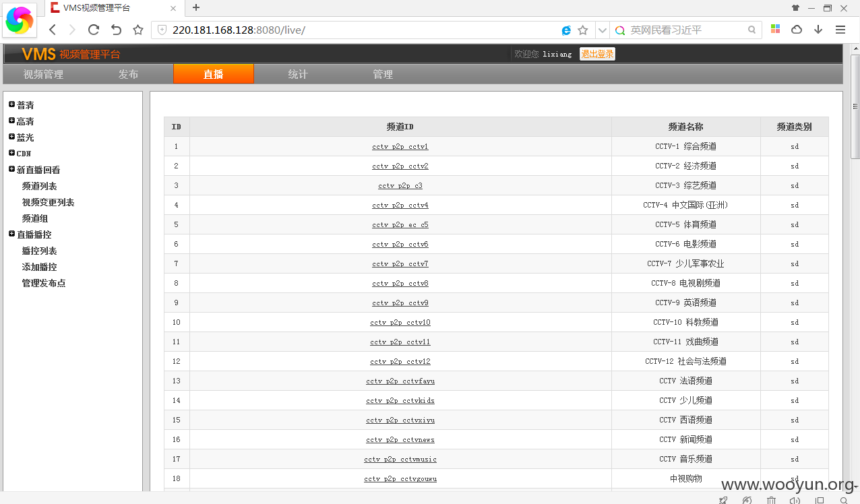
Task: Open the cctv_p2p_cctv1 channel link
Action: pyautogui.click(x=400, y=146)
